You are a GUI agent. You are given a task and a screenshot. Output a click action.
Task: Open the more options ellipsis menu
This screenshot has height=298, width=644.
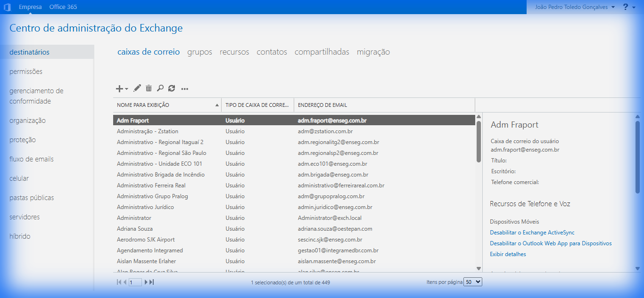185,89
